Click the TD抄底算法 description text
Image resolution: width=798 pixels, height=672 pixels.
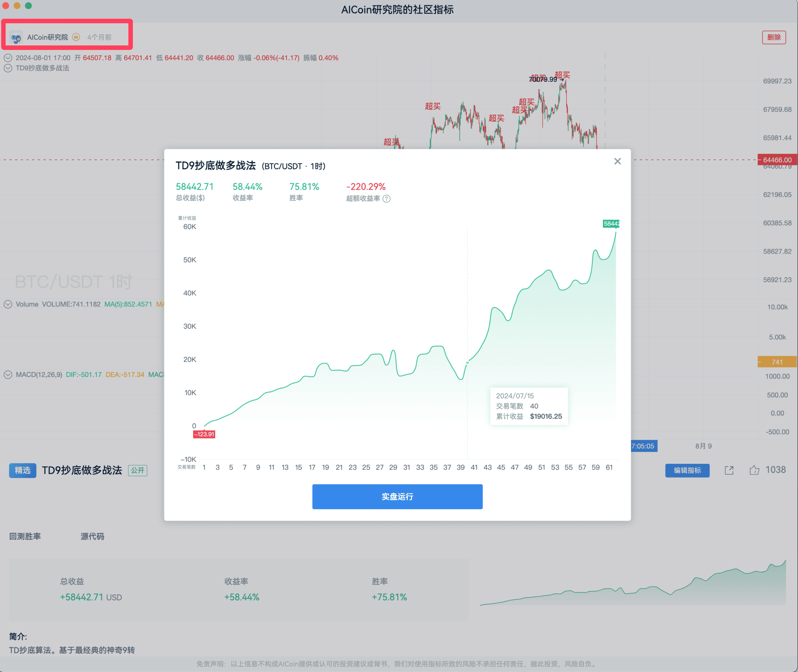click(72, 650)
